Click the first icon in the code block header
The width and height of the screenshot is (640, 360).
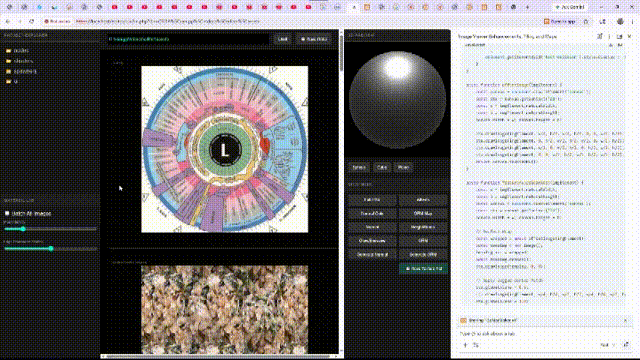611,45
